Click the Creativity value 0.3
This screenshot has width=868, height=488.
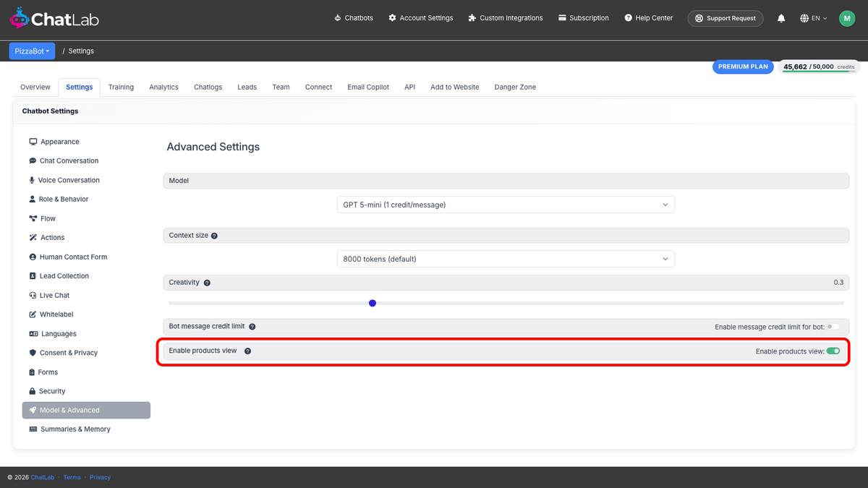[x=838, y=283]
